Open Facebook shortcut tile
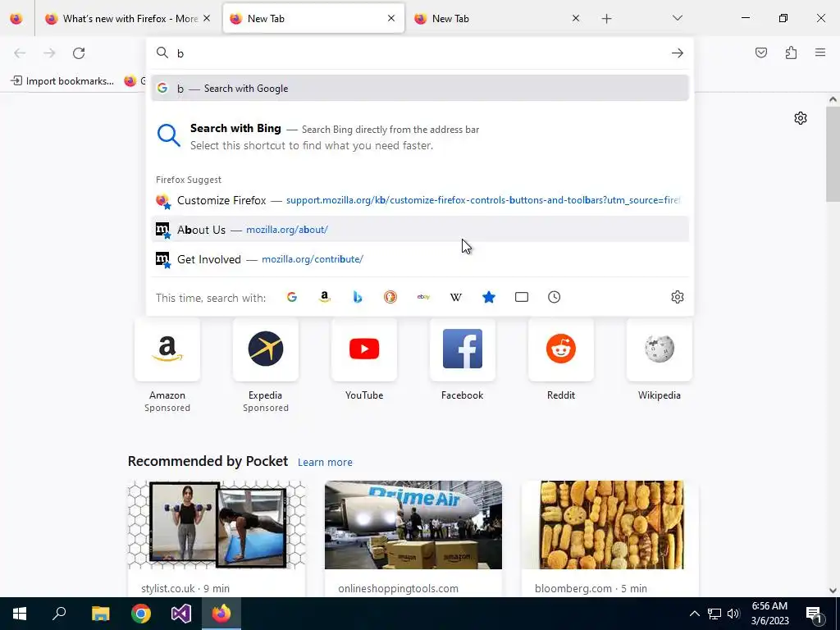This screenshot has width=840, height=630. 463,349
